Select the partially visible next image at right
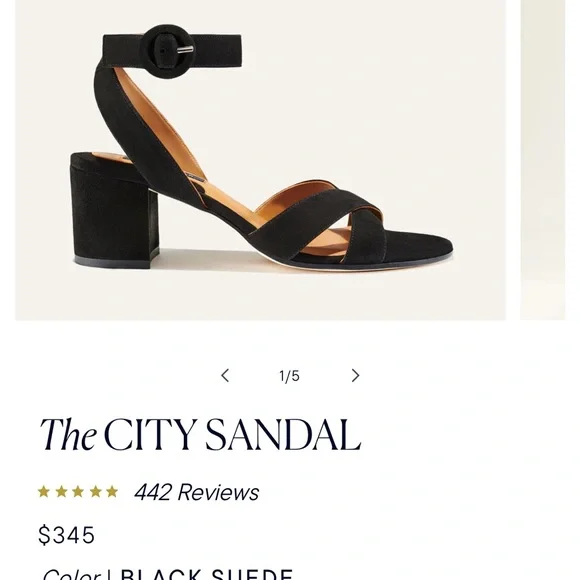The image size is (580, 580). [x=543, y=160]
